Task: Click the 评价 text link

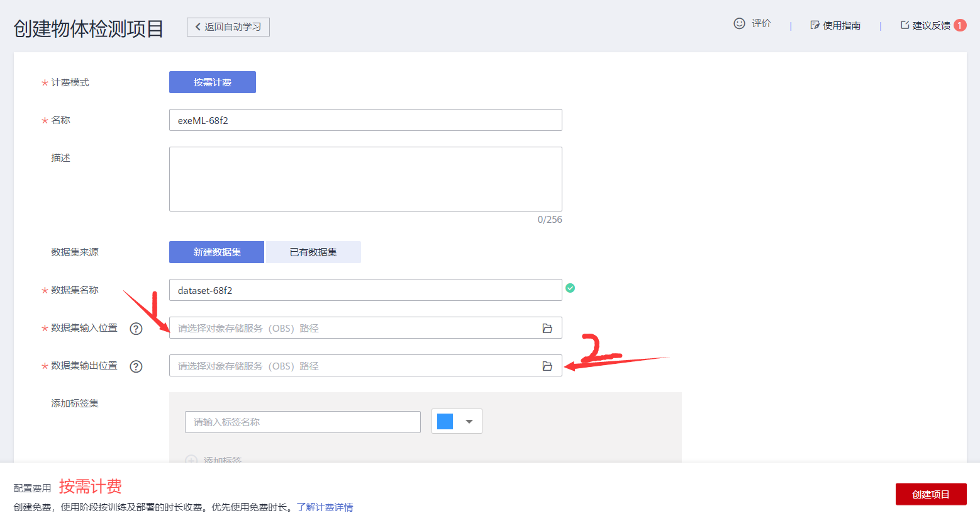Action: (x=761, y=23)
